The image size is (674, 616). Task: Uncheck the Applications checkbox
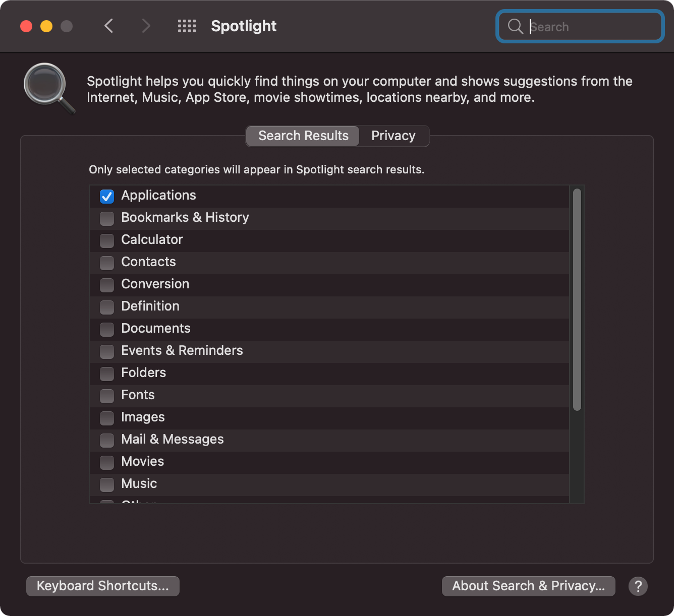(107, 196)
